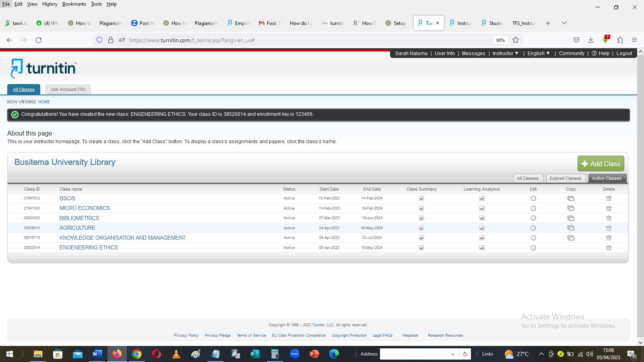Screen dimensions: 644x362
Task: Open the MICRO ECONOMICS class link
Action: (x=85, y=208)
